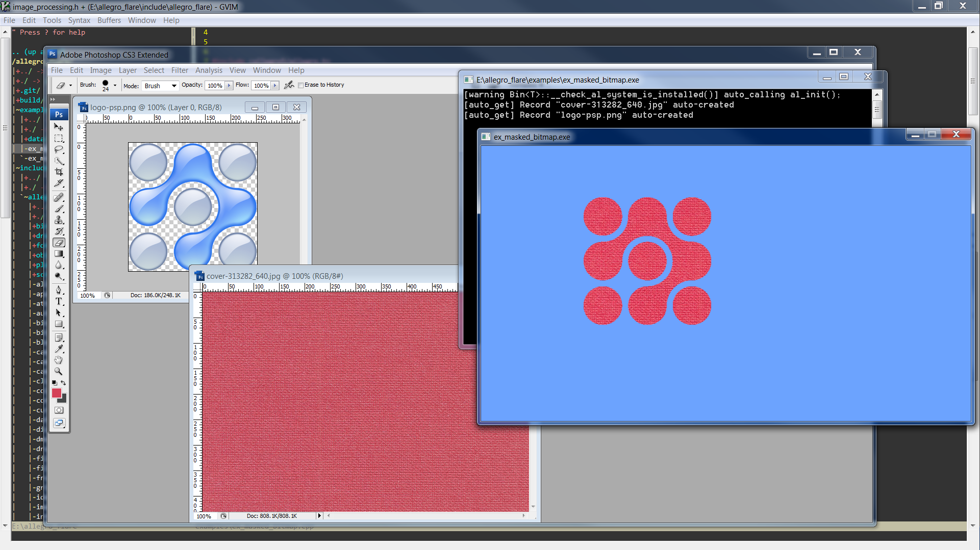The height and width of the screenshot is (550, 980).
Task: Click the red foreground color swatch
Action: click(56, 393)
